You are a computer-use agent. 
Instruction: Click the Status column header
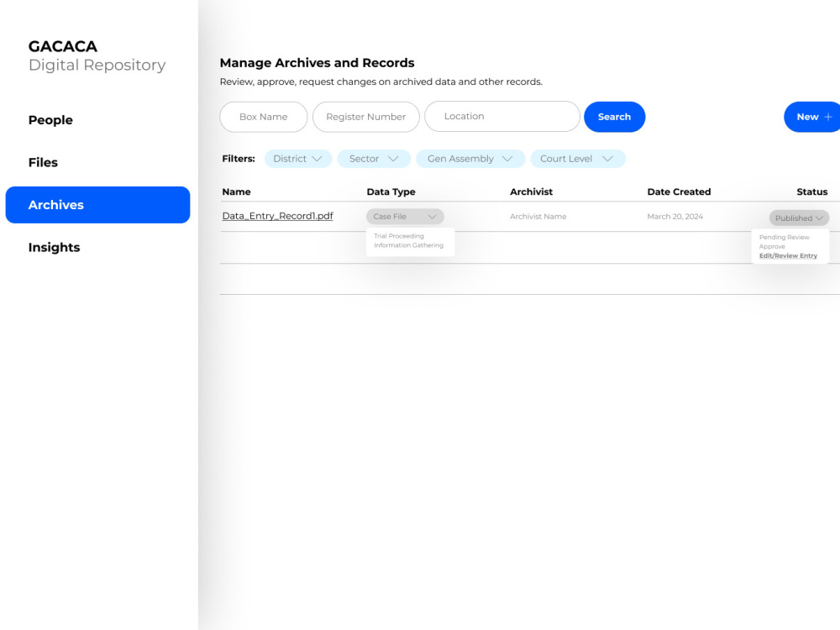pos(812,192)
